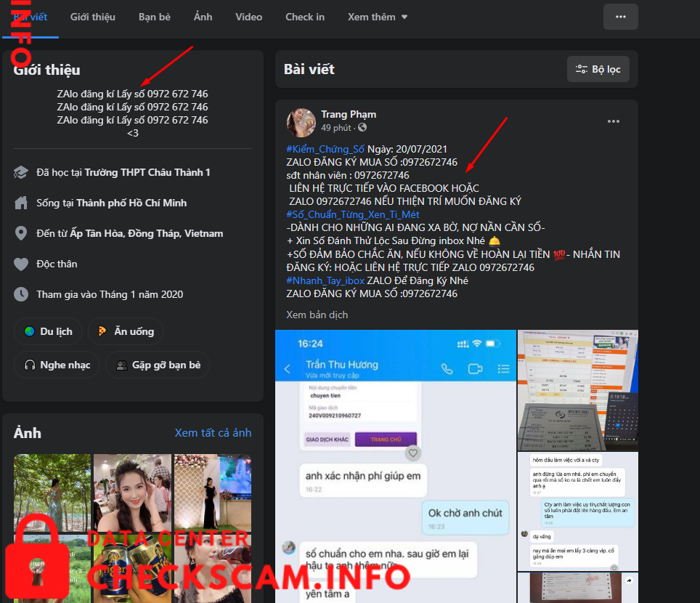The height and width of the screenshot is (603, 700).
Task: Open hashtag #Số_Chuẩn_Từng_Xen_Ti_Mét
Action: [353, 214]
